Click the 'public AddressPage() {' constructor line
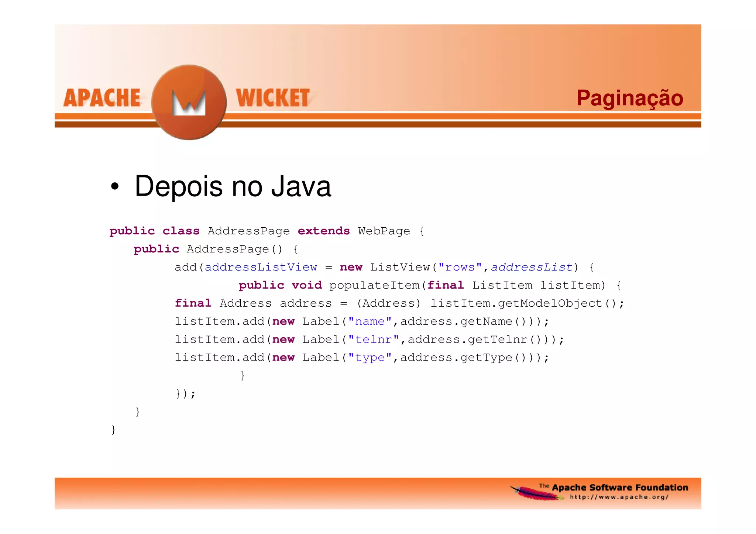The height and width of the screenshot is (534, 756). [x=216, y=249]
